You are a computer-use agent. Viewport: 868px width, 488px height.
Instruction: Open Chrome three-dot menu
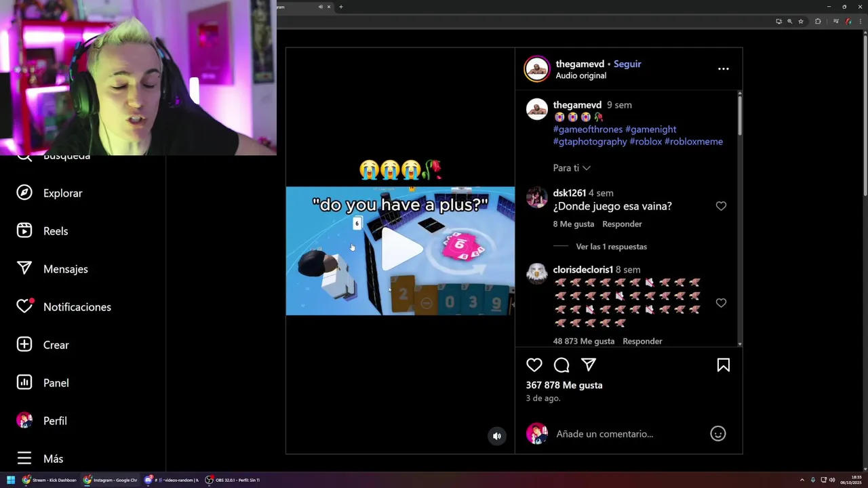(x=861, y=21)
